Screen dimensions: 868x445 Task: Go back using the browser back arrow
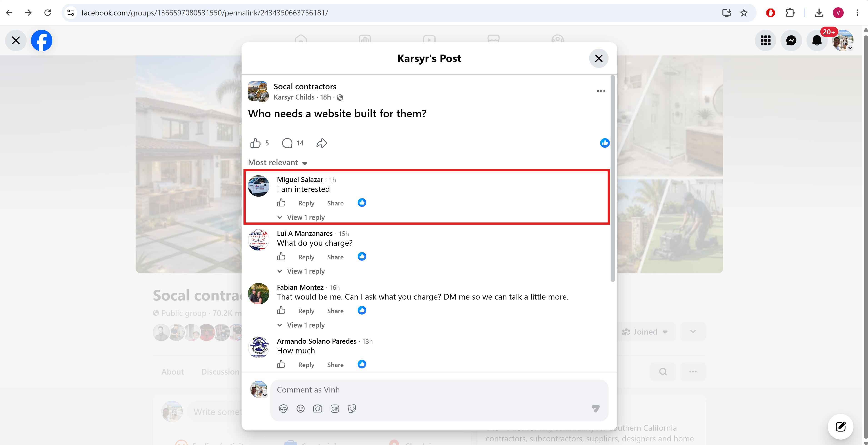(9, 13)
